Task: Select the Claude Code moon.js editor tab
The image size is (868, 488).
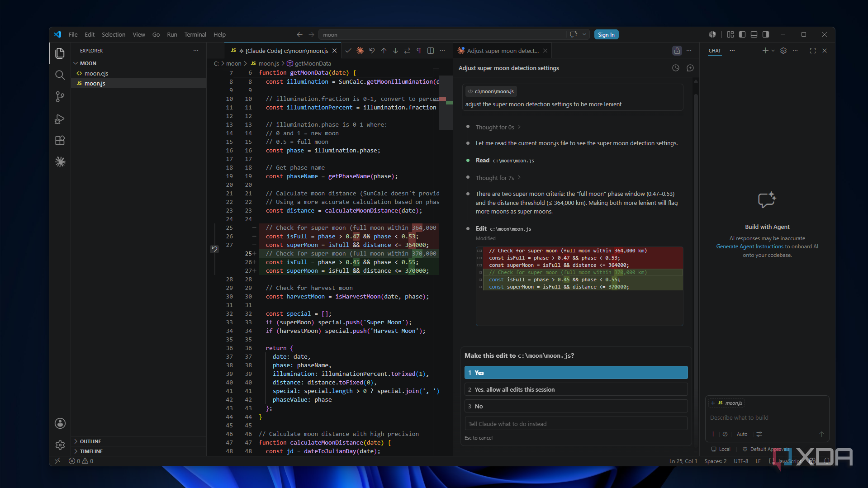Action: [284, 51]
